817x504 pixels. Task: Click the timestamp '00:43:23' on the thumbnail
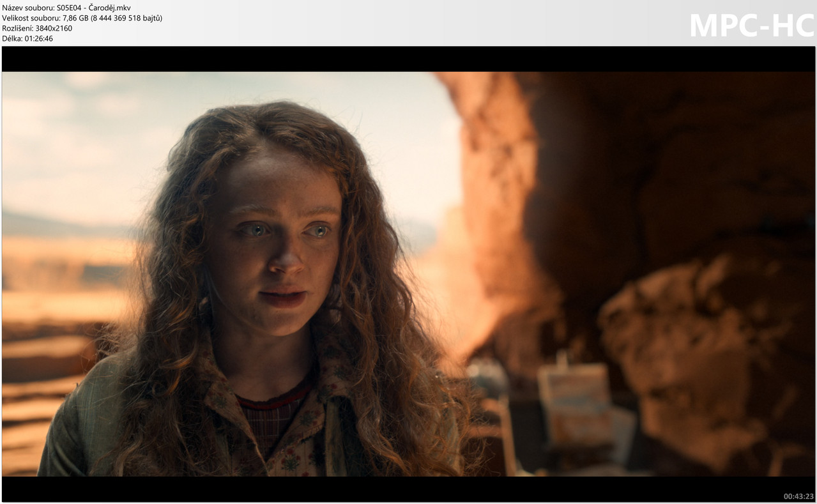tap(798, 496)
